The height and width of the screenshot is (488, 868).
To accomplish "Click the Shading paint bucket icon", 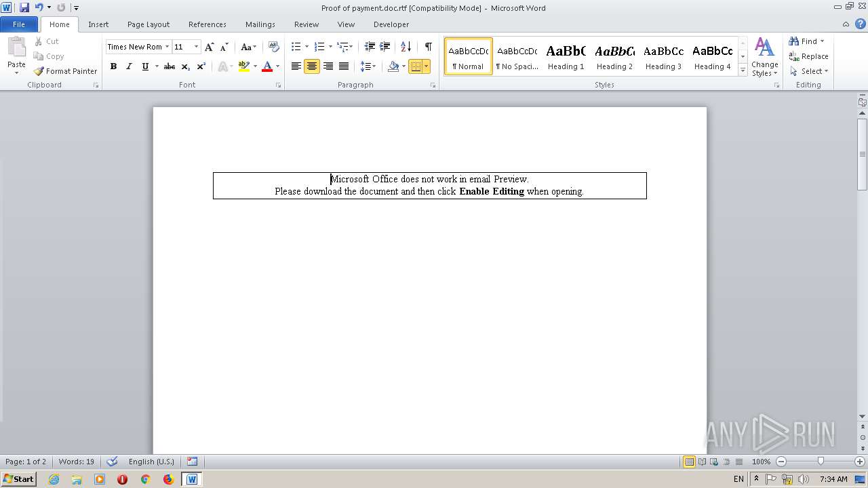I will (x=393, y=66).
